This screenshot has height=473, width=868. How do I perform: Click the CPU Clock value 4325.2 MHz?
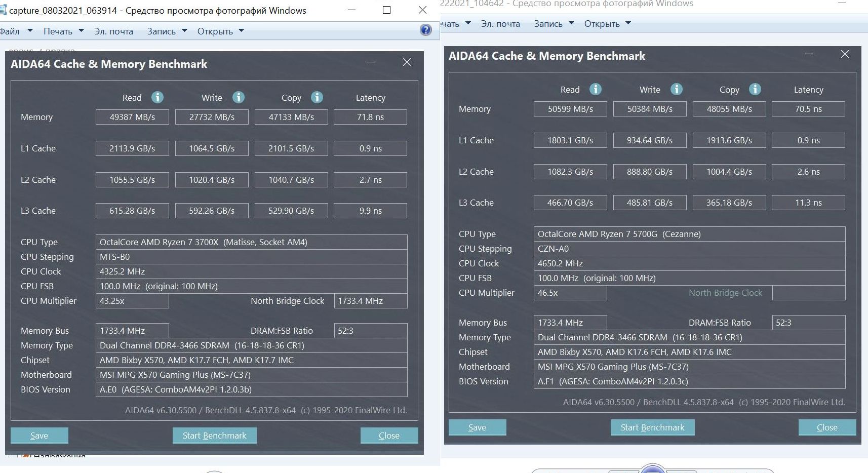[x=252, y=271]
